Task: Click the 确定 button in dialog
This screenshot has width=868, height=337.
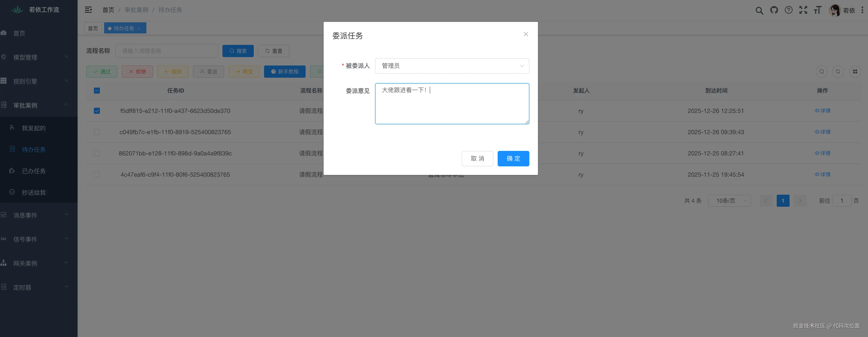Action: tap(513, 159)
